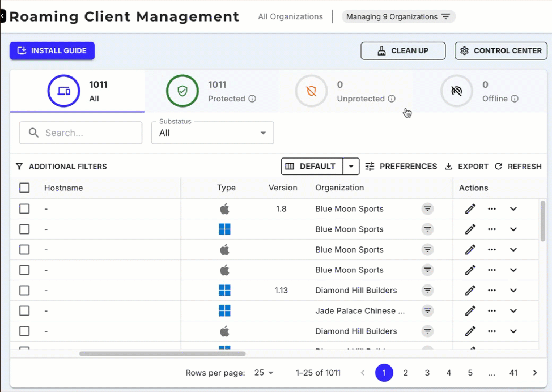
Task: Open more actions for version 1.13 row
Action: [492, 291]
